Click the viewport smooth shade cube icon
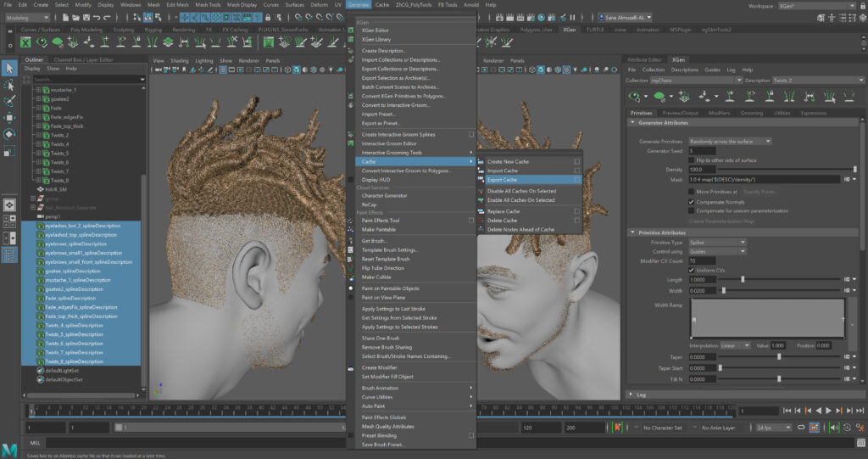 coord(296,70)
